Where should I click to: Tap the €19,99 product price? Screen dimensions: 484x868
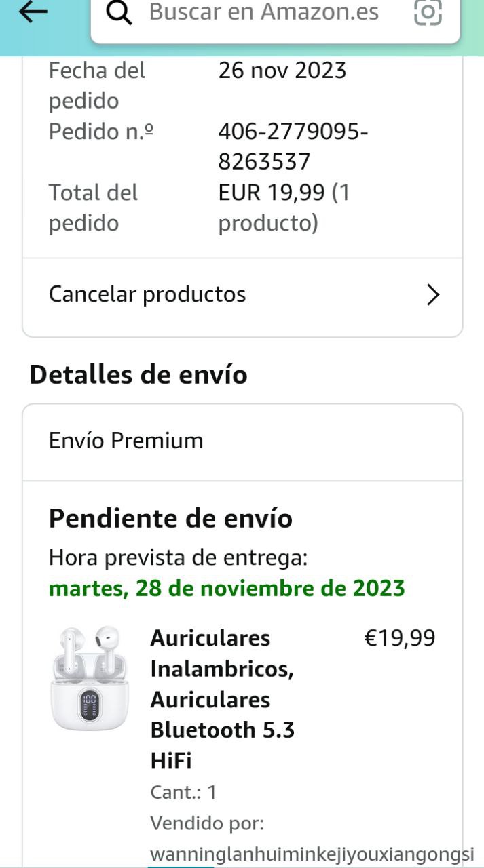[400, 638]
